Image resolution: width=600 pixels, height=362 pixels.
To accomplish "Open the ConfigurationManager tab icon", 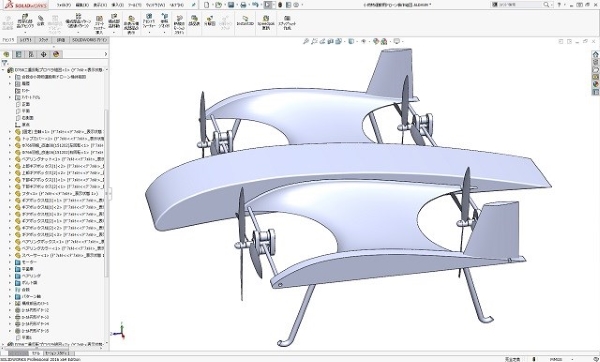I will point(31,54).
